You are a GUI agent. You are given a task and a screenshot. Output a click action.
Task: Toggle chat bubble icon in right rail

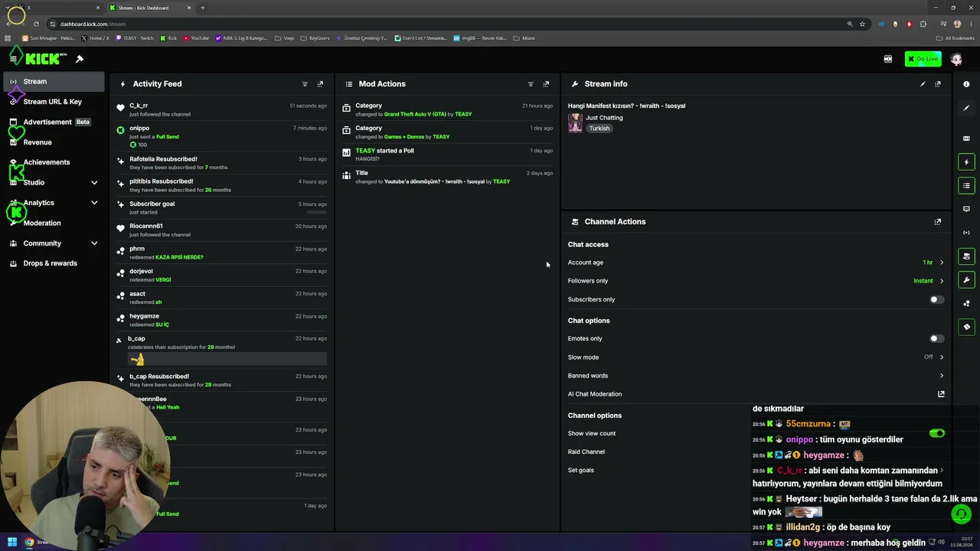[966, 209]
